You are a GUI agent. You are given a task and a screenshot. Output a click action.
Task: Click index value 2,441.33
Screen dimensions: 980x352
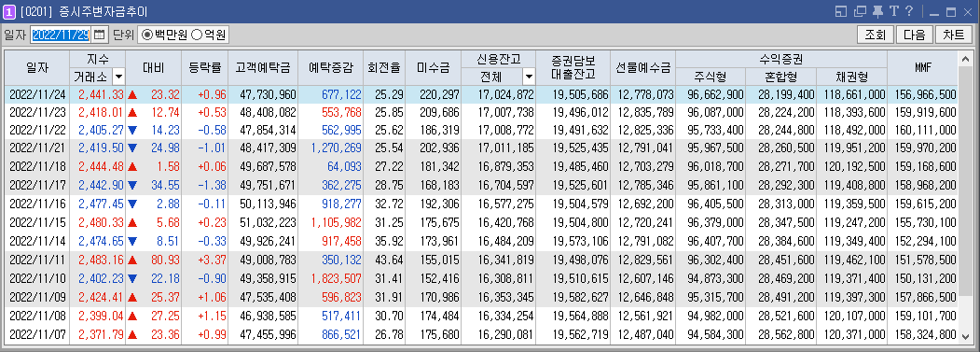[x=102, y=94]
